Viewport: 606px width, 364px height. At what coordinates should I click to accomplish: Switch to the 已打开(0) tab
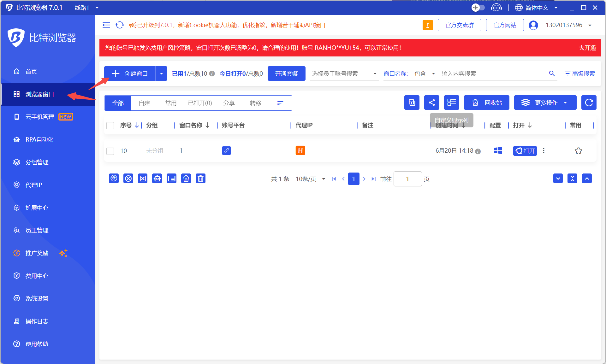pos(200,103)
